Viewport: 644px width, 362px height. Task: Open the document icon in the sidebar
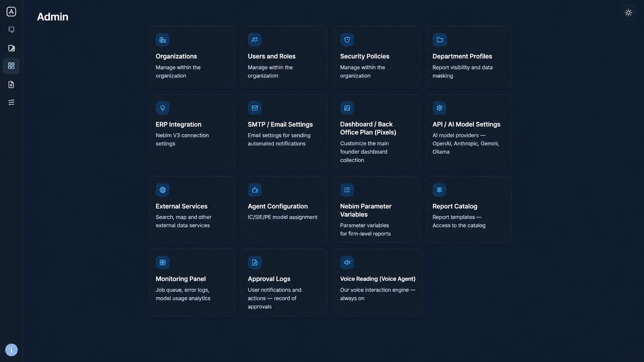coord(11,84)
